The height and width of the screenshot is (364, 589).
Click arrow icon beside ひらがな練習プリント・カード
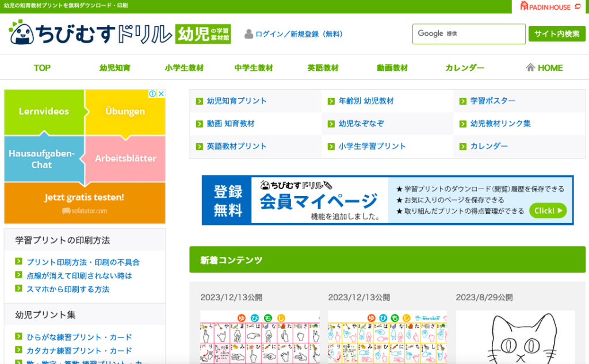(18, 336)
